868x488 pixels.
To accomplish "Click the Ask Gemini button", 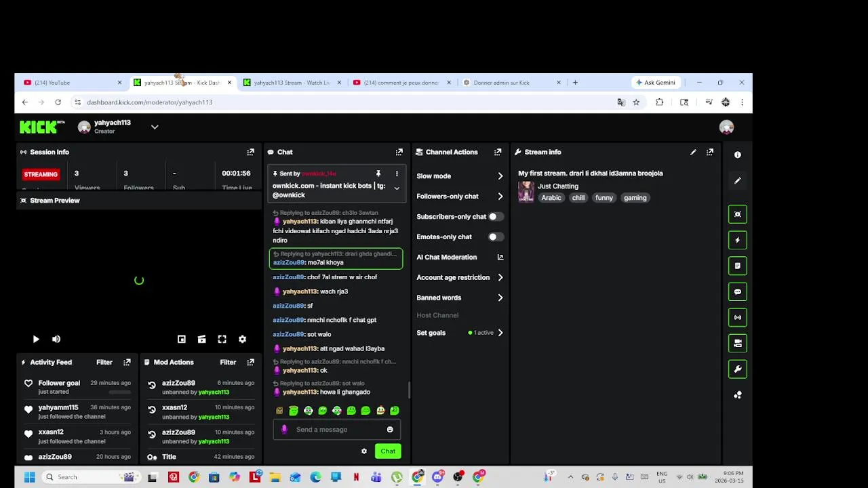I will point(655,83).
